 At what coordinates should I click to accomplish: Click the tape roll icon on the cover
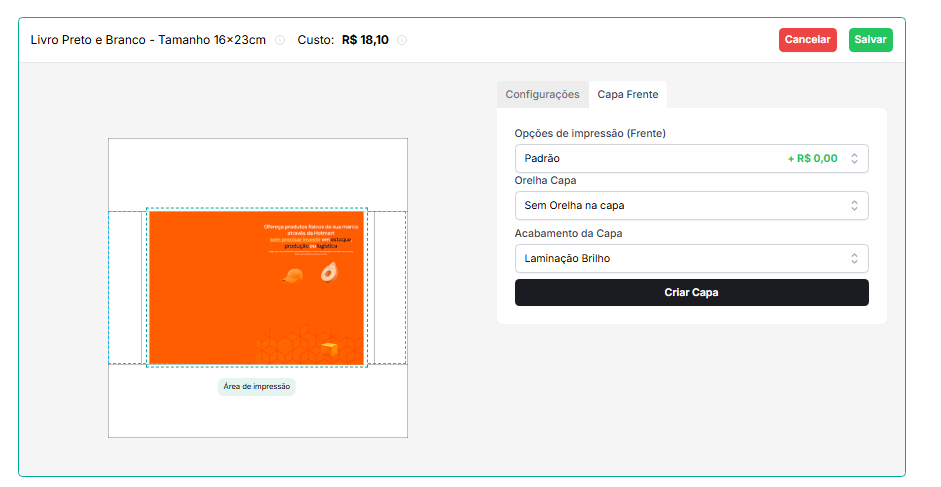(328, 272)
